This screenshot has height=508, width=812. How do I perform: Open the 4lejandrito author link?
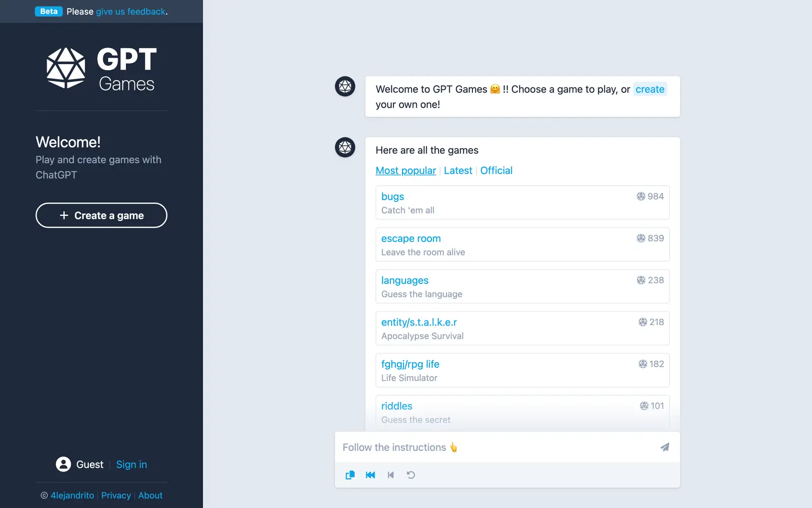(x=72, y=495)
